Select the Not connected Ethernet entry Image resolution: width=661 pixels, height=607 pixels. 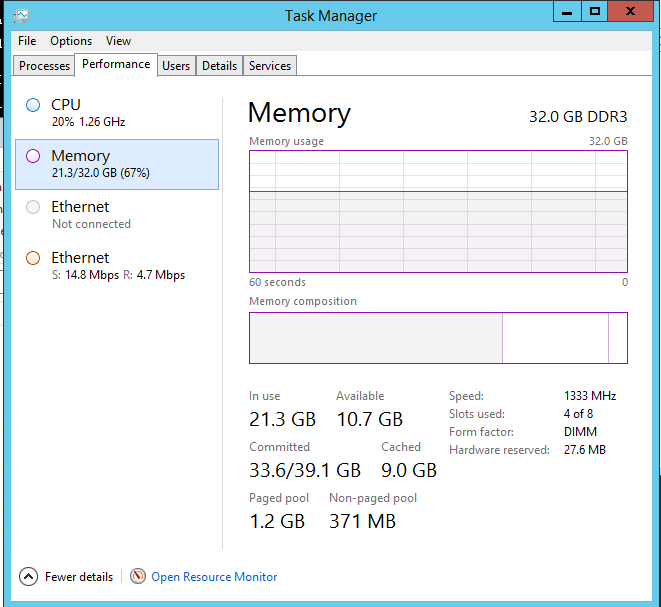coord(117,215)
